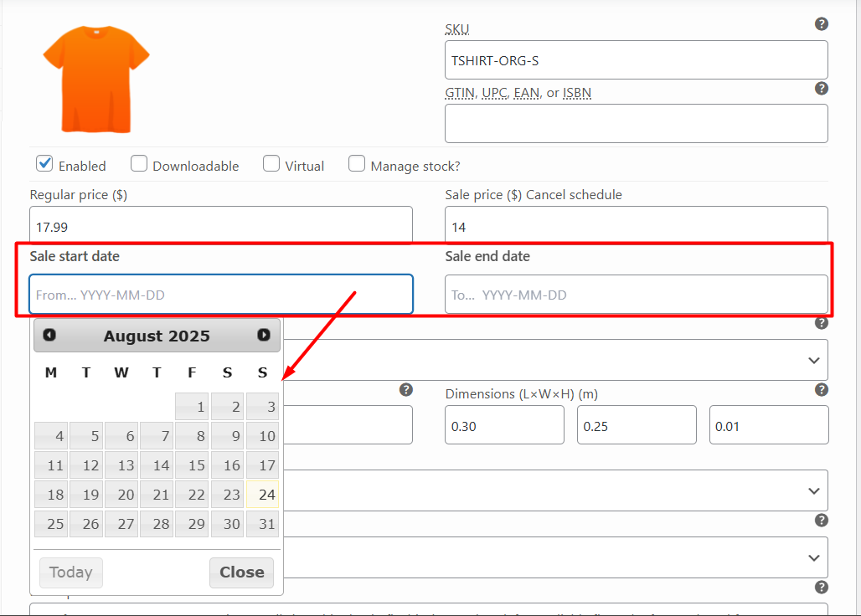Click the GTIN, UPC, EAN, or ISBN field
This screenshot has width=861, height=616.
(x=637, y=123)
